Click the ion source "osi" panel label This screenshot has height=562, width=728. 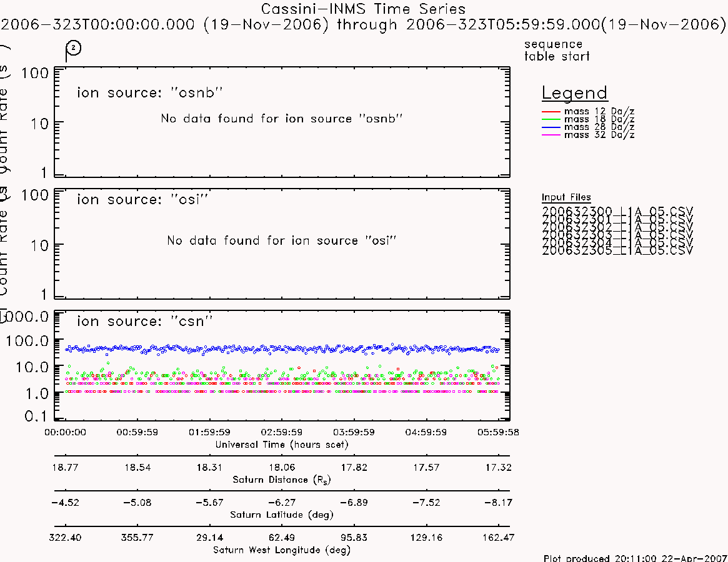click(142, 199)
